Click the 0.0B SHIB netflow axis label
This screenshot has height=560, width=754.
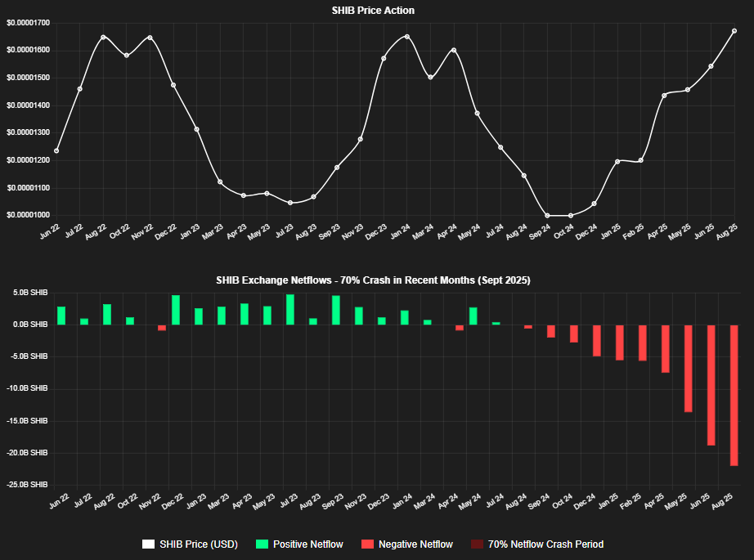coord(30,325)
